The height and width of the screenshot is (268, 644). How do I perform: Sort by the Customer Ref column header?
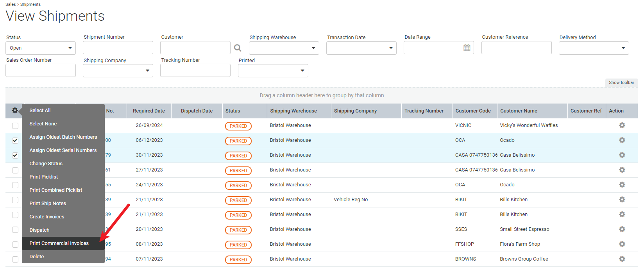coord(586,111)
